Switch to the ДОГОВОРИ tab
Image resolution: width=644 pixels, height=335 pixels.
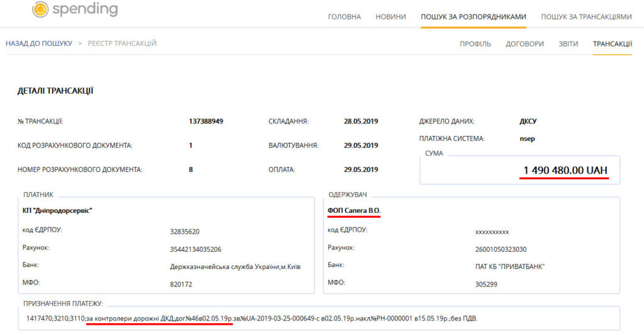tap(525, 44)
